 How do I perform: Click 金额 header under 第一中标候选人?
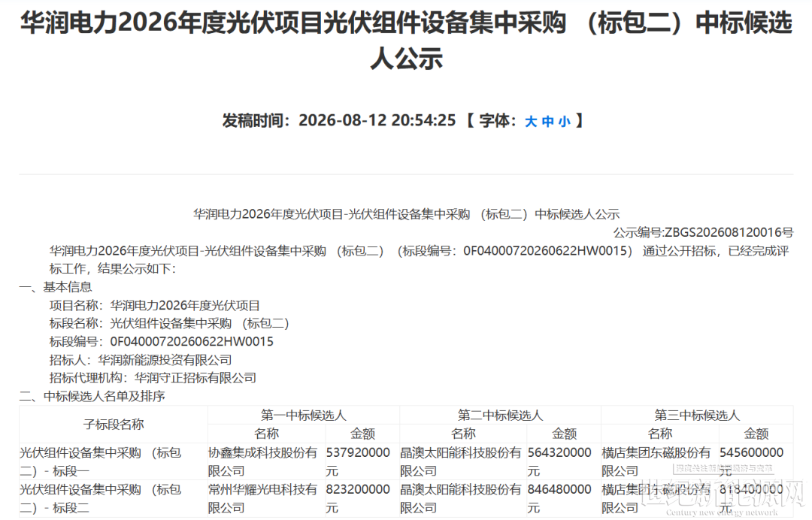362,434
